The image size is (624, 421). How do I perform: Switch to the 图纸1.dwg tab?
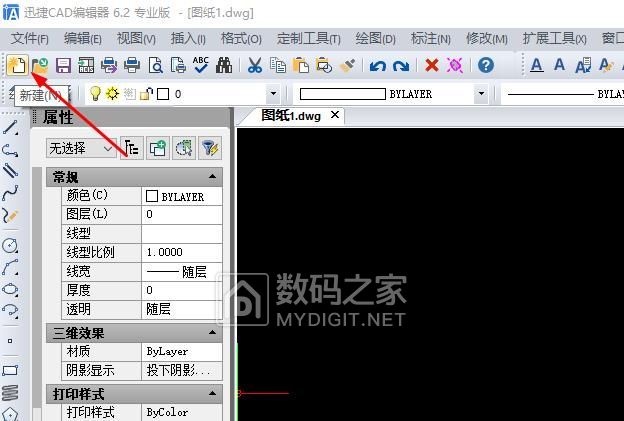[x=291, y=116]
